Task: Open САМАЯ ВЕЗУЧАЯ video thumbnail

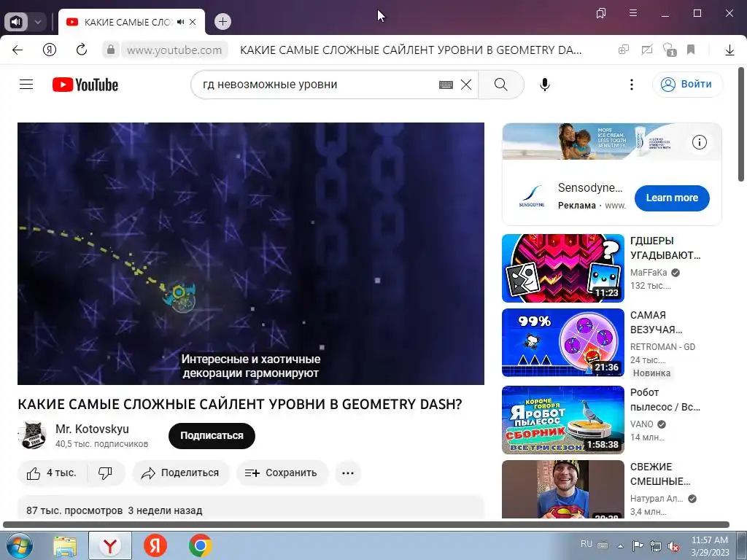Action: [x=563, y=343]
